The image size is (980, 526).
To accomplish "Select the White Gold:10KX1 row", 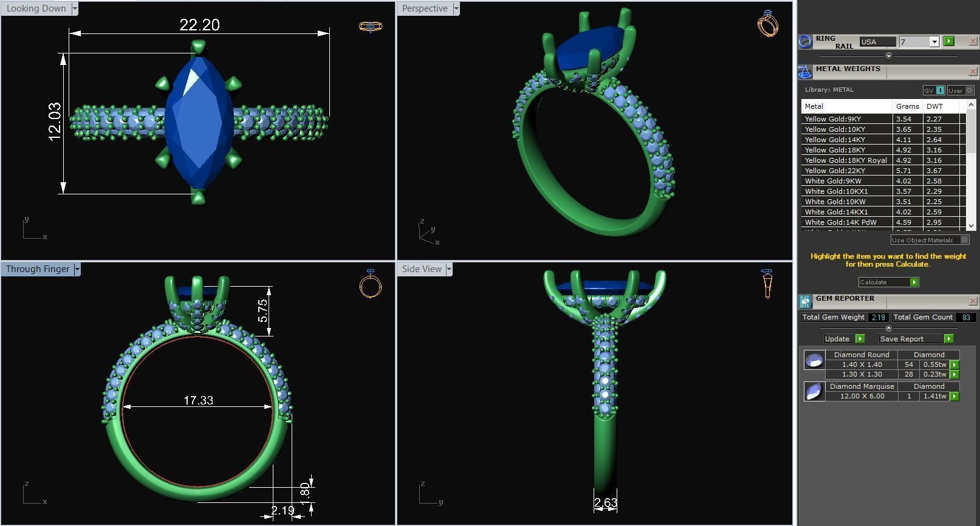I will pos(883,191).
